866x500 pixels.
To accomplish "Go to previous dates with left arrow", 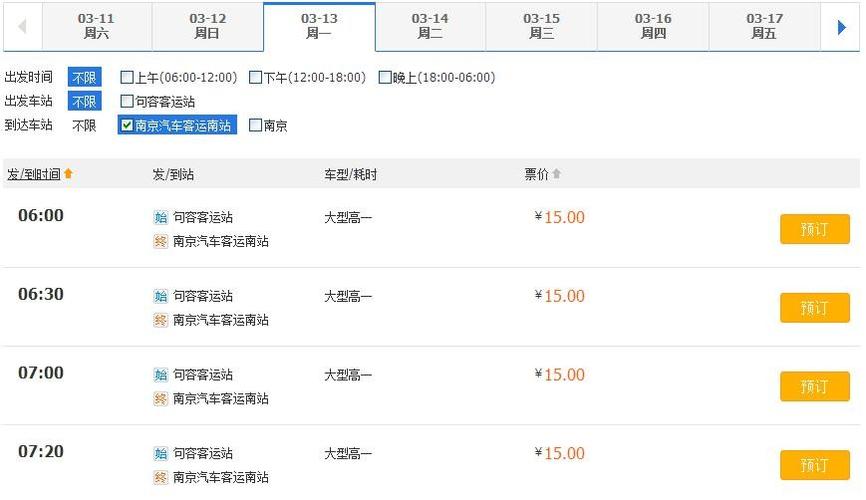I will pyautogui.click(x=22, y=26).
